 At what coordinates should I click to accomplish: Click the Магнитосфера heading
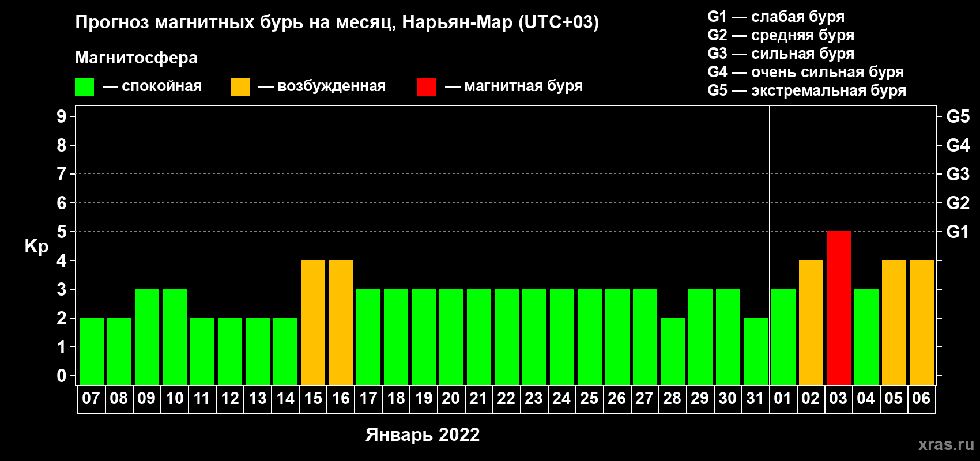click(x=136, y=58)
